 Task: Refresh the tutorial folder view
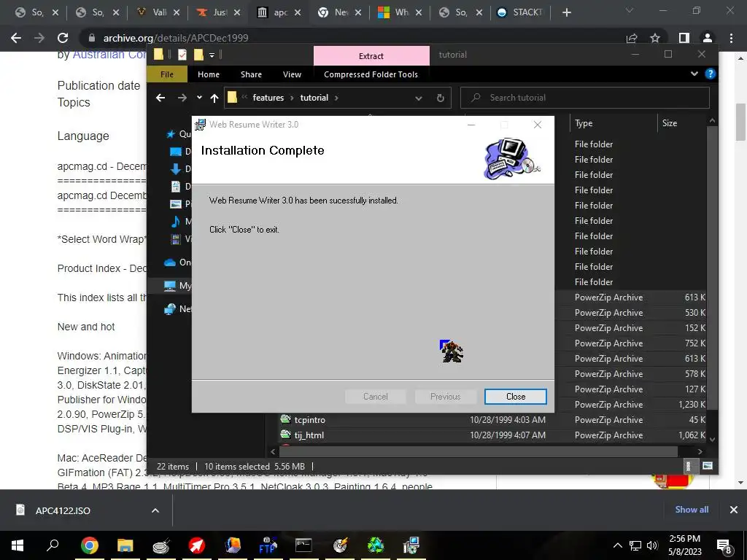(x=440, y=98)
